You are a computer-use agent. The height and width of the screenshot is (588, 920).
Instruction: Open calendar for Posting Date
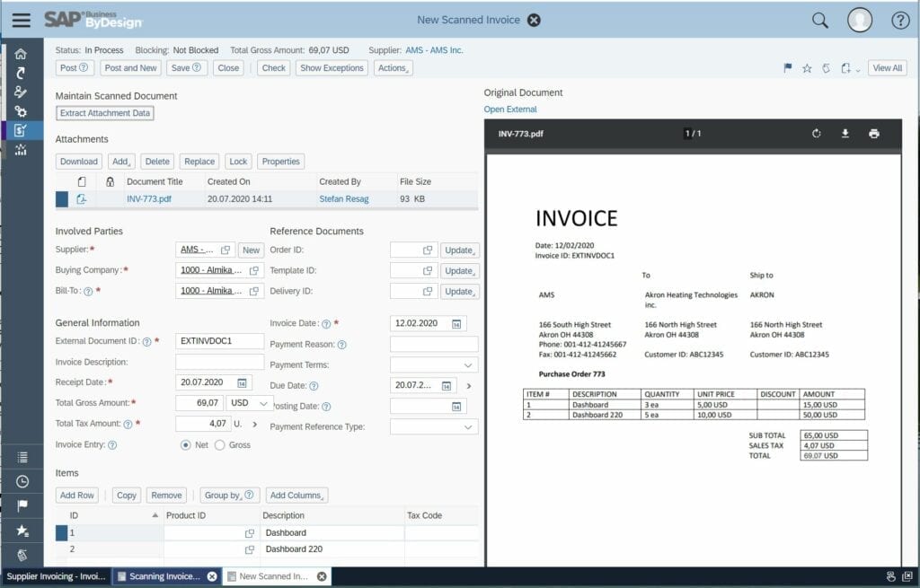pyautogui.click(x=456, y=407)
